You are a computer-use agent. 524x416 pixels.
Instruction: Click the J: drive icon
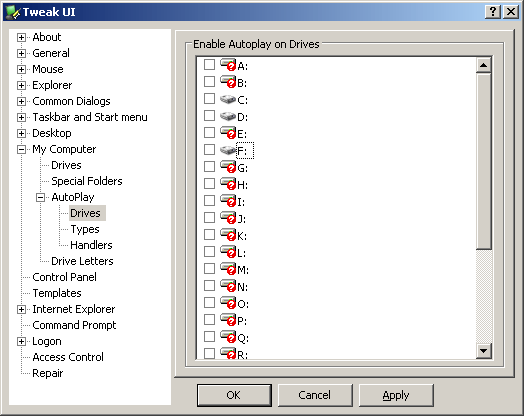(228, 218)
